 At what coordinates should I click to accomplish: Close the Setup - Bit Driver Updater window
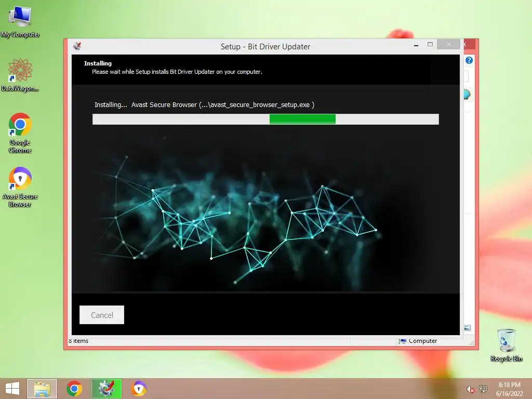[x=448, y=45]
